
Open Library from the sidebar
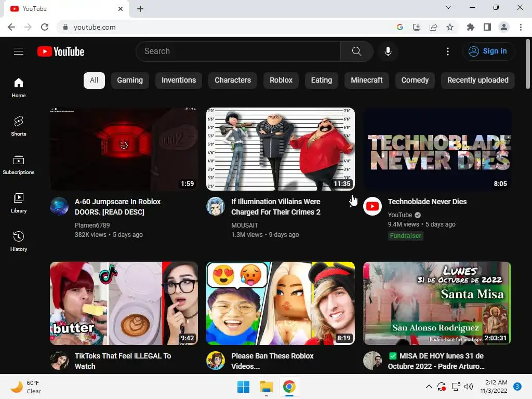click(19, 203)
